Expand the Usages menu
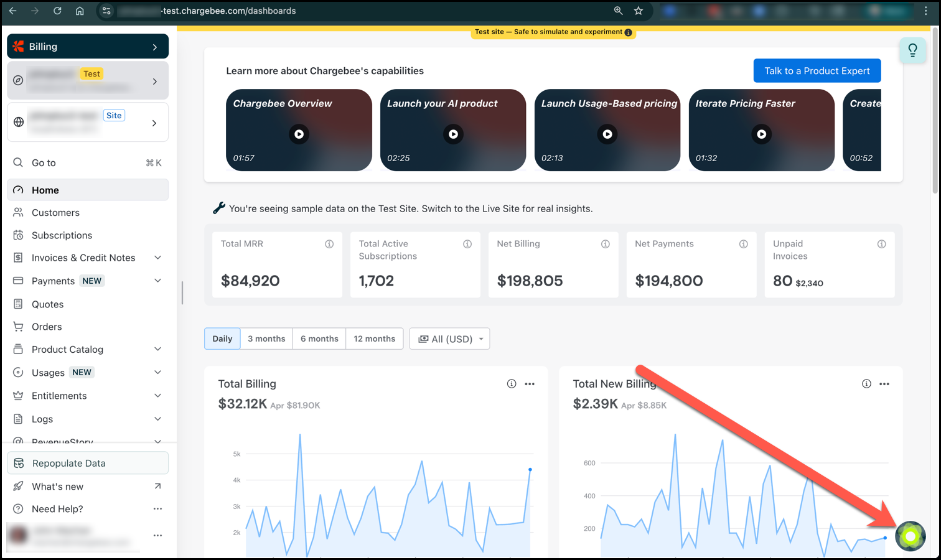Image resolution: width=941 pixels, height=560 pixels. (158, 372)
